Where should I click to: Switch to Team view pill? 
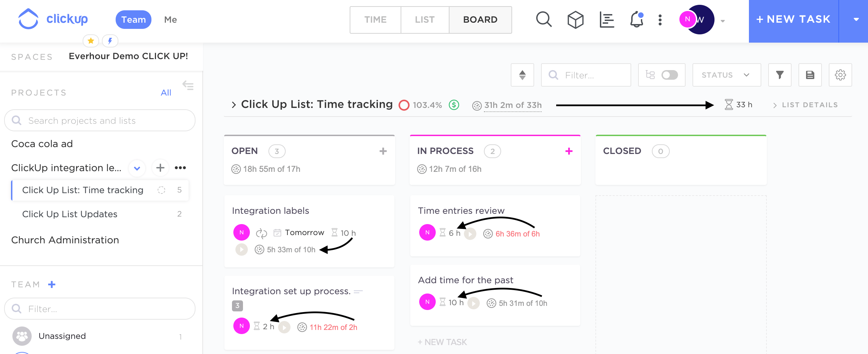(133, 20)
